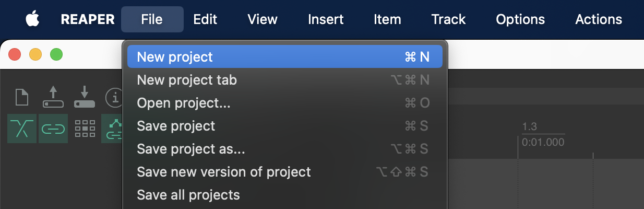Toggle grid lines toolbar icon
This screenshot has width=644, height=209.
click(x=85, y=129)
